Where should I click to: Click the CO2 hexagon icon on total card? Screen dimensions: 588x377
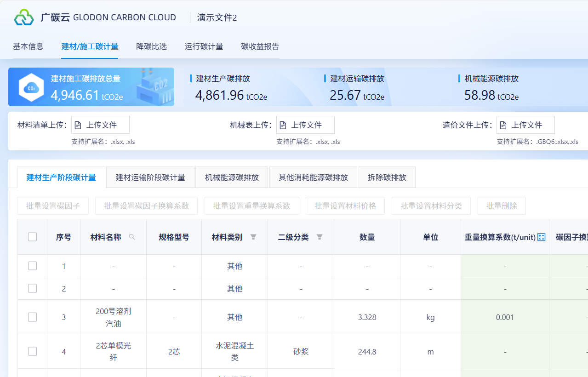(x=31, y=87)
